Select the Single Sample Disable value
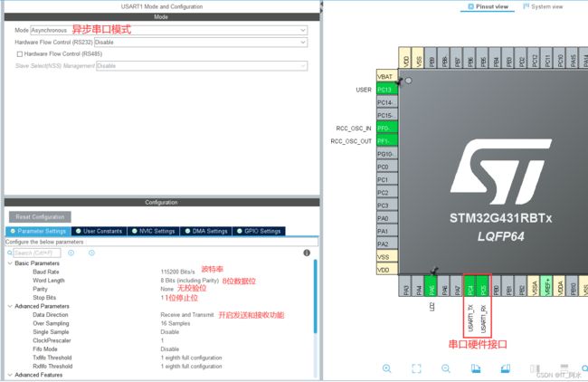Screen dimensions: 588x382 170,332
